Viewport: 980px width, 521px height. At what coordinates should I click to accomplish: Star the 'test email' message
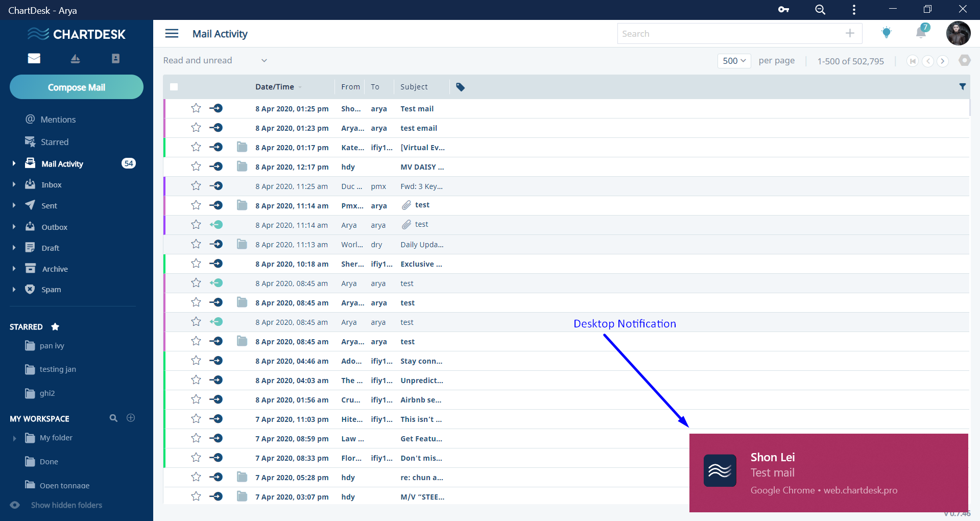196,128
